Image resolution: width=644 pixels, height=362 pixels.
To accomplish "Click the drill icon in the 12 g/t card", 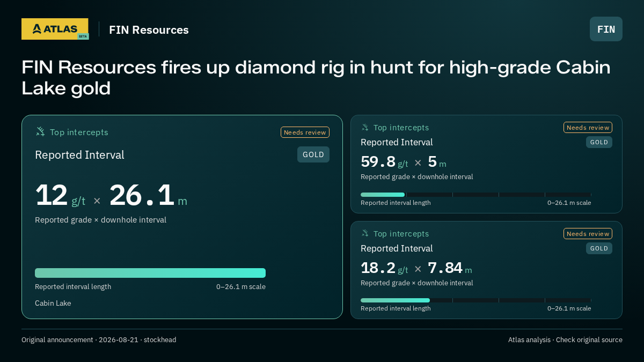I will 40,132.
